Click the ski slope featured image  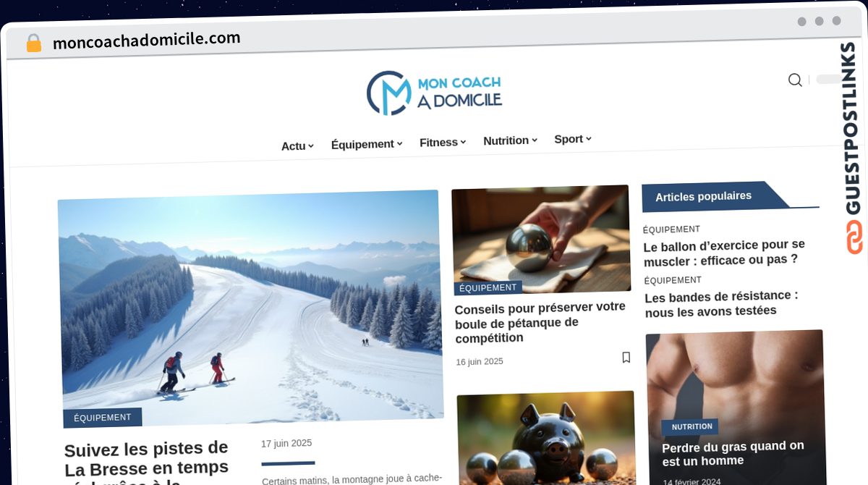click(x=250, y=308)
